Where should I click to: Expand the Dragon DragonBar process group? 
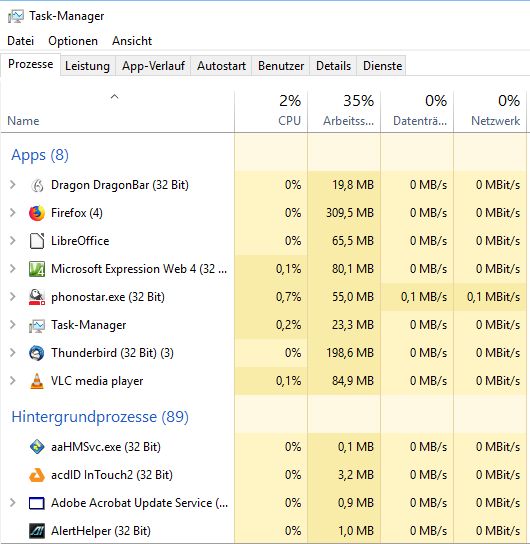point(13,185)
